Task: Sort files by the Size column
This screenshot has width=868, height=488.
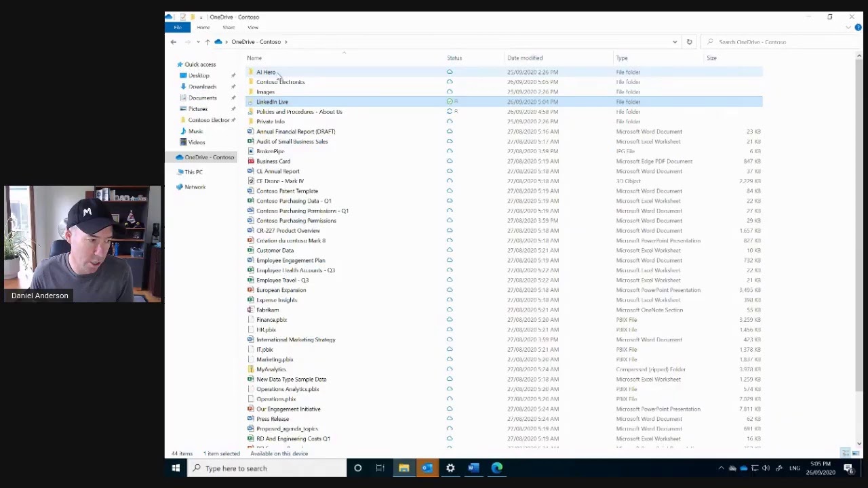Action: click(711, 58)
